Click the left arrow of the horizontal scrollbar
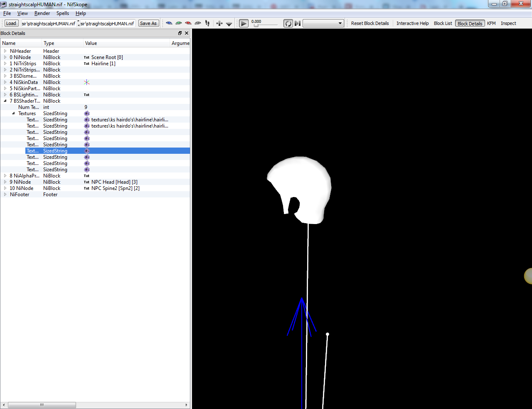Viewport: 532px width, 409px height. coord(4,405)
